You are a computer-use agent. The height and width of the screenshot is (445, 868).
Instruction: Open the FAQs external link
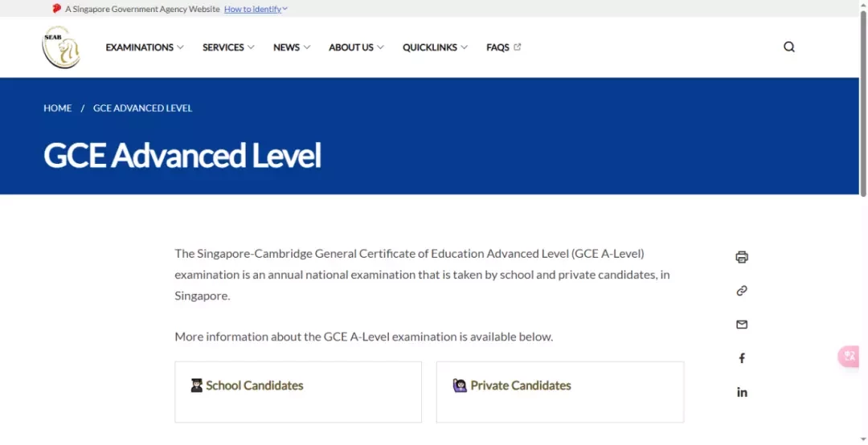[x=503, y=47]
